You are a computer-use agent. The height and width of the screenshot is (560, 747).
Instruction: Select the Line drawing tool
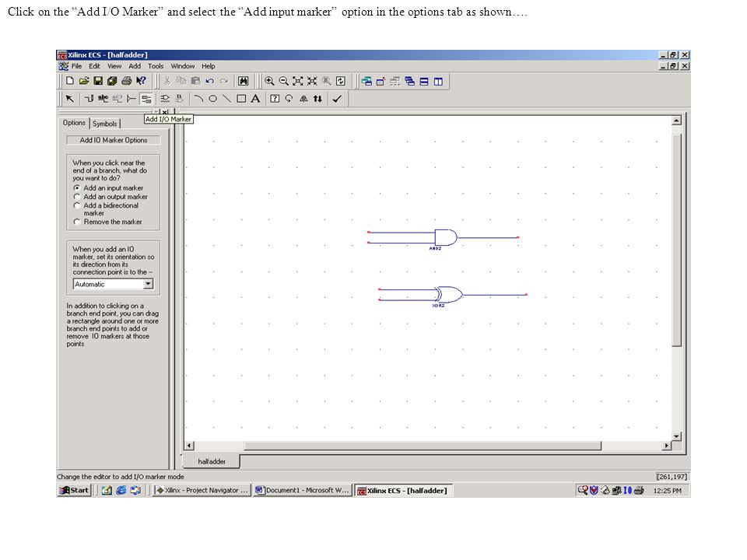(x=227, y=99)
